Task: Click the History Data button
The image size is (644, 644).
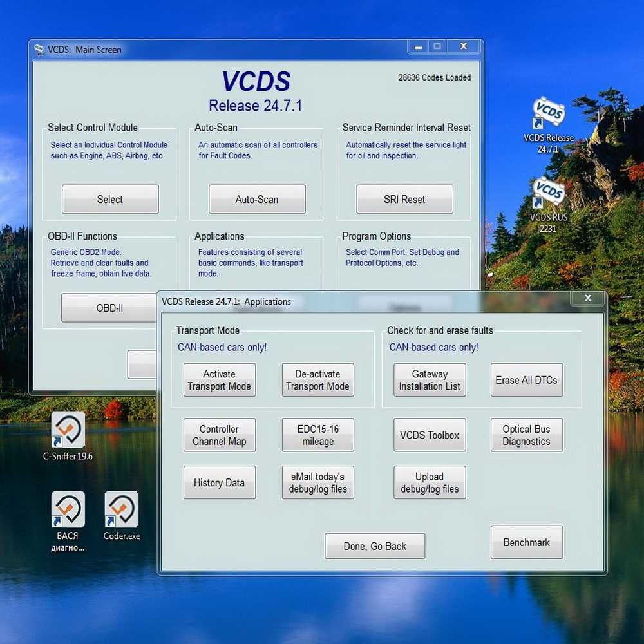Action: (220, 482)
